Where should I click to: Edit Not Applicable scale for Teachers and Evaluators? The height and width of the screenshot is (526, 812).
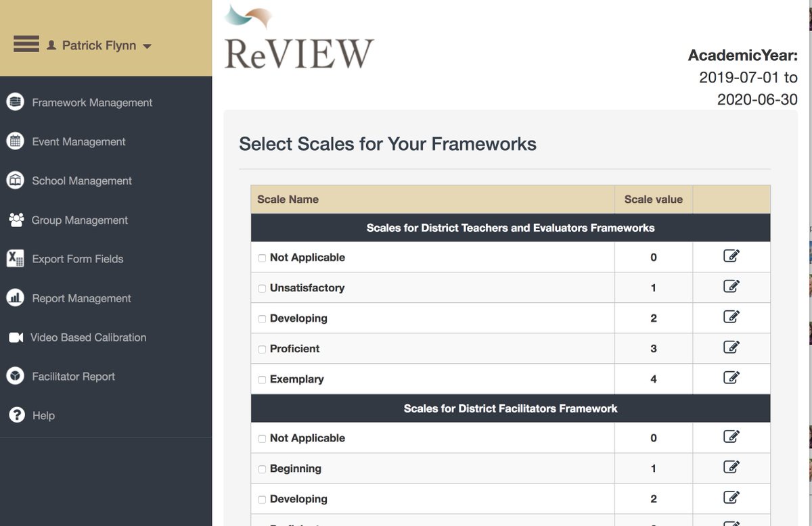(731, 256)
